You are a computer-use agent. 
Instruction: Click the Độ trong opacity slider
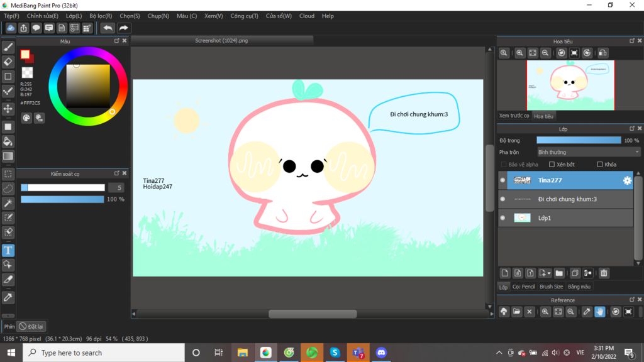point(579,140)
